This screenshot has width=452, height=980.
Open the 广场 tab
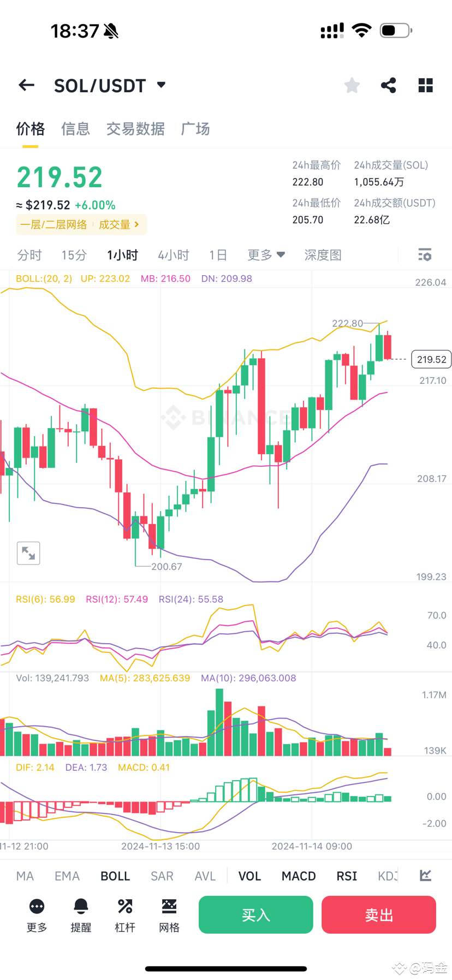coord(195,129)
